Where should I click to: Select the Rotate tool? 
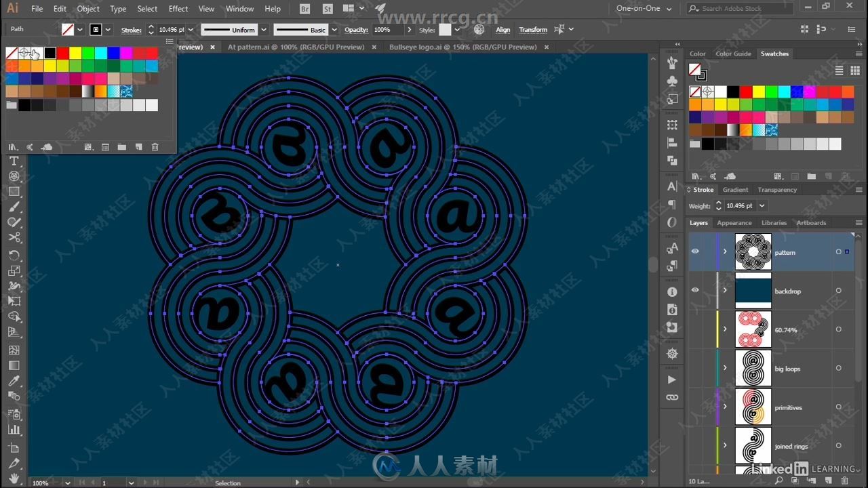coord(14,255)
